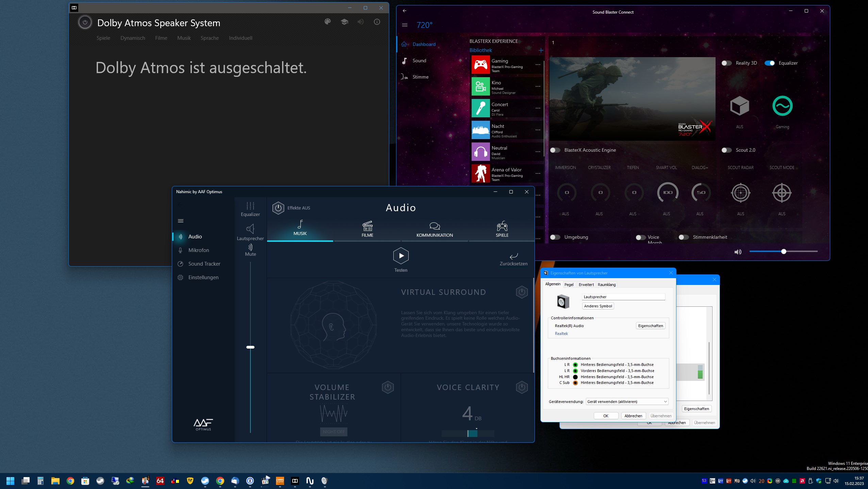Click the Anderes Symbol button
The height and width of the screenshot is (489, 868).
598,306
